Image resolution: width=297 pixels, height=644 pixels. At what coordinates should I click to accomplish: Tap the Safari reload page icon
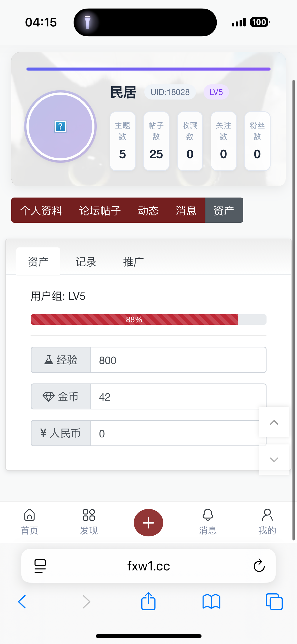pyautogui.click(x=259, y=566)
